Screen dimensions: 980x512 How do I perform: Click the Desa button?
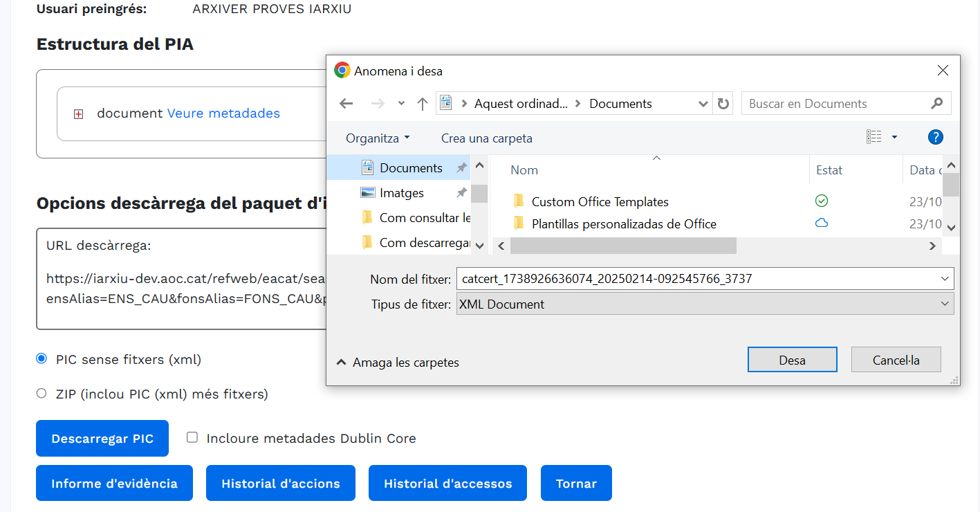[792, 360]
